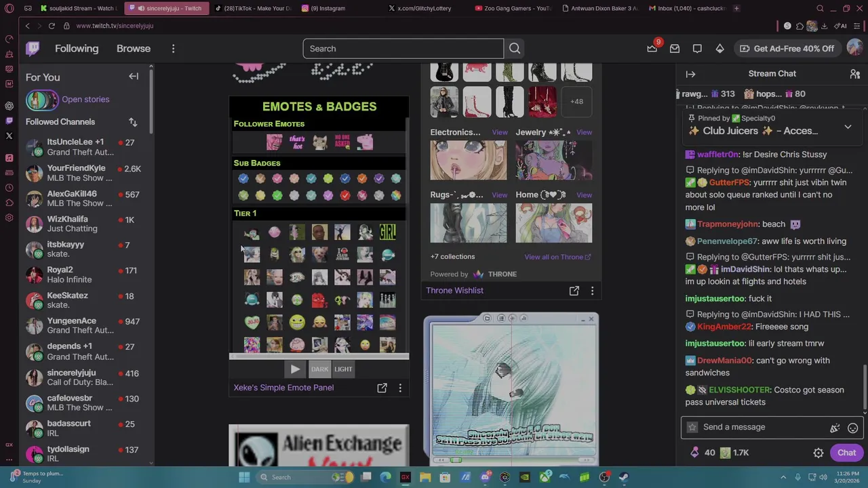
Task: Sort followed channels with arrows icon
Action: click(133, 122)
